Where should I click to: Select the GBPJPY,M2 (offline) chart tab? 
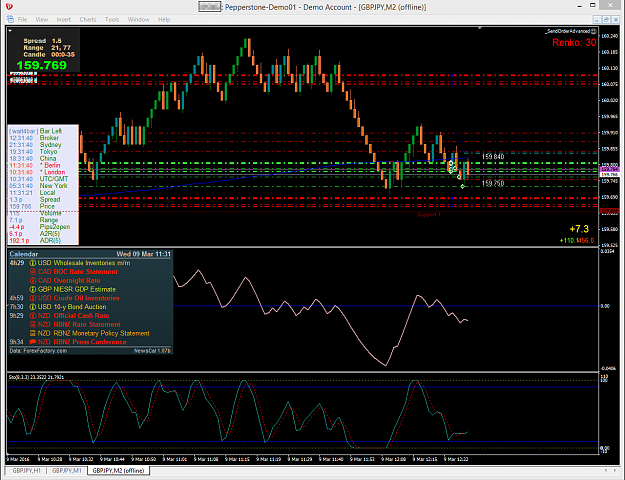click(118, 470)
